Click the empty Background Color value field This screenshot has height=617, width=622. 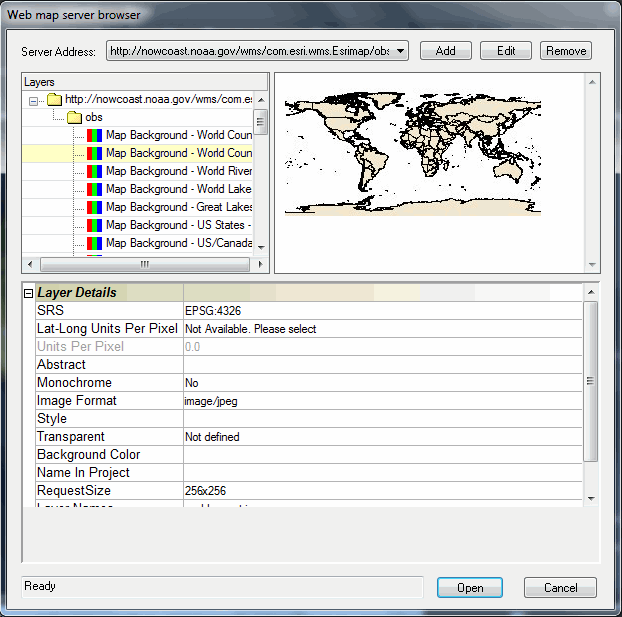(383, 454)
